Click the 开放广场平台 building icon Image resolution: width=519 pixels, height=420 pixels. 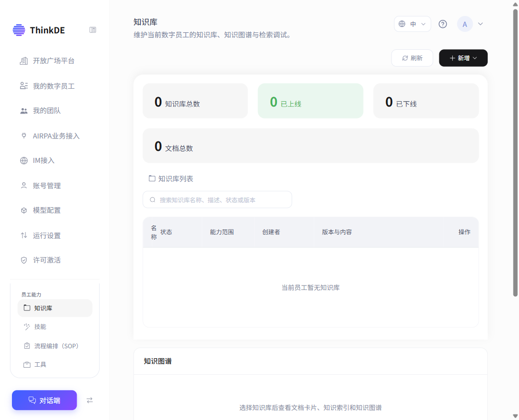24,61
